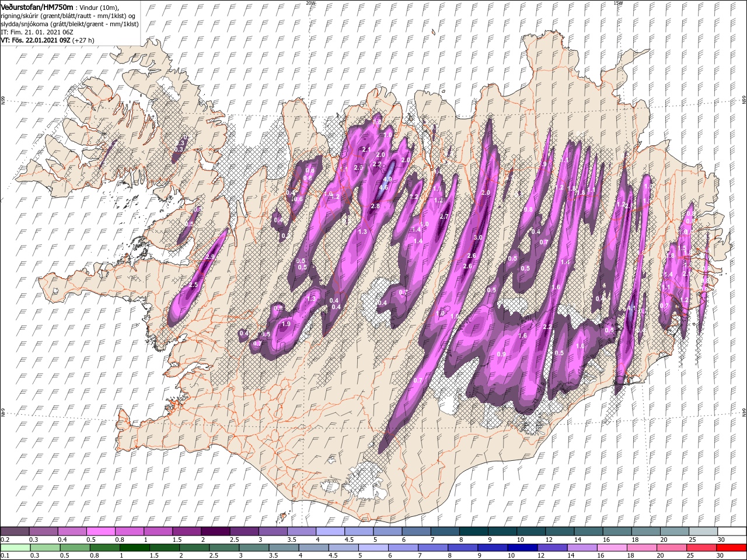Screen dimensions: 747x560
Task: Click the 1.9 snowfall value on map
Action: [x=286, y=324]
